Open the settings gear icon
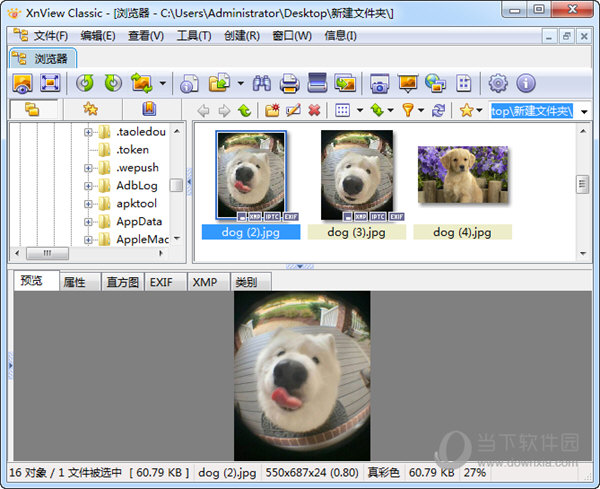 pyautogui.click(x=498, y=83)
